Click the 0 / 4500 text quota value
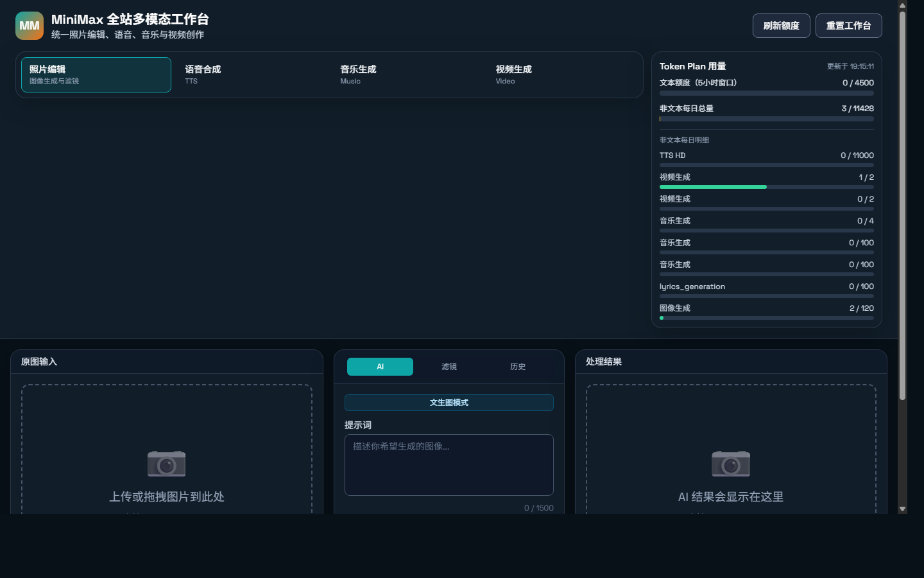924x578 pixels. tap(858, 83)
